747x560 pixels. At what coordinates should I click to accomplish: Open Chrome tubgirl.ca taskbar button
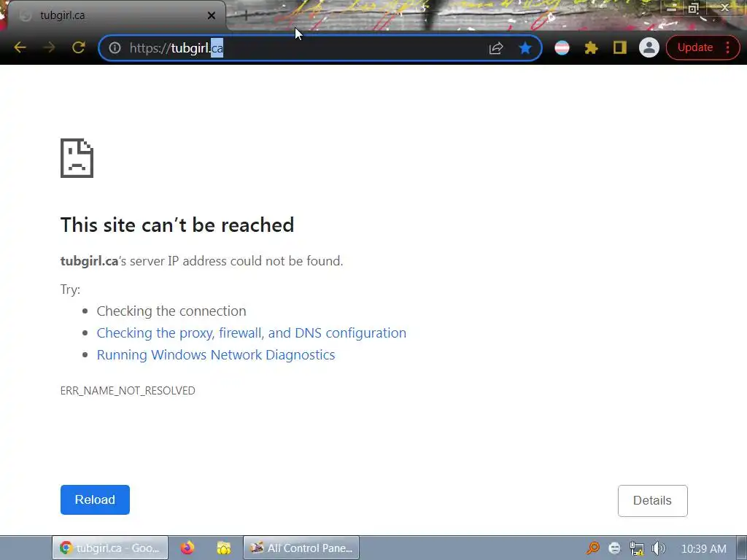tap(110, 548)
